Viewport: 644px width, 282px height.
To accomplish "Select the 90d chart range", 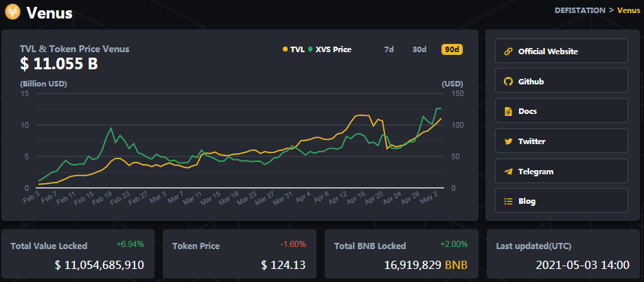I will click(x=452, y=49).
